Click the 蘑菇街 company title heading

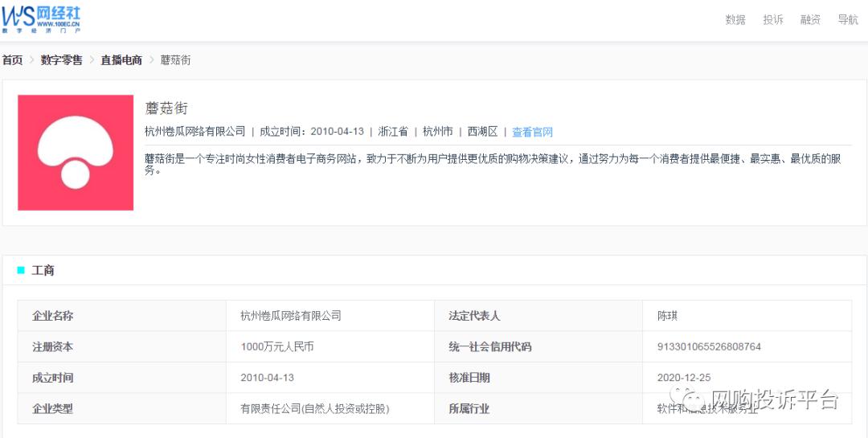[x=166, y=108]
